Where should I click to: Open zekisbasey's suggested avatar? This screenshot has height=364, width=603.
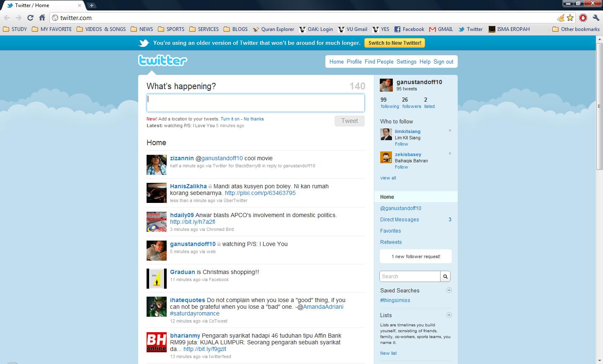point(386,157)
